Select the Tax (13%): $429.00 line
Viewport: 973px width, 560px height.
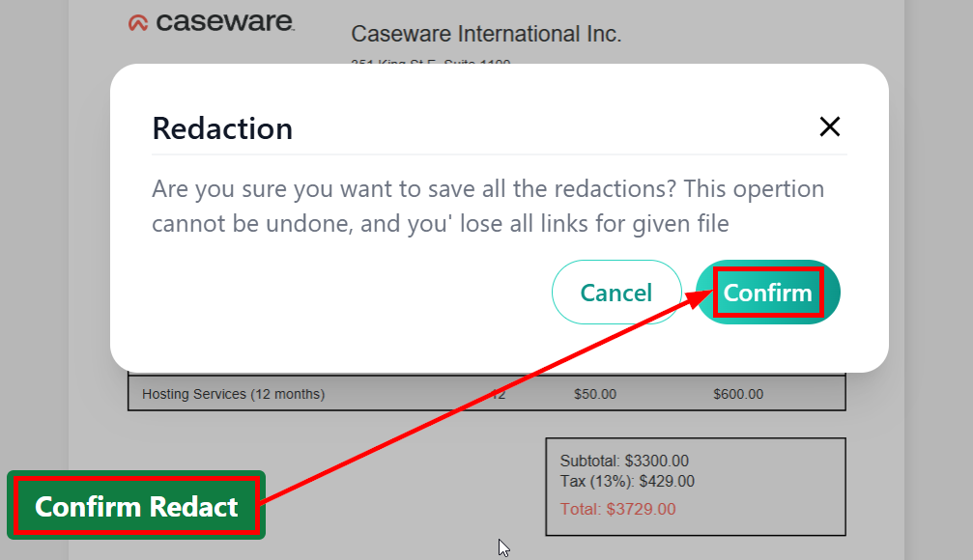627,481
